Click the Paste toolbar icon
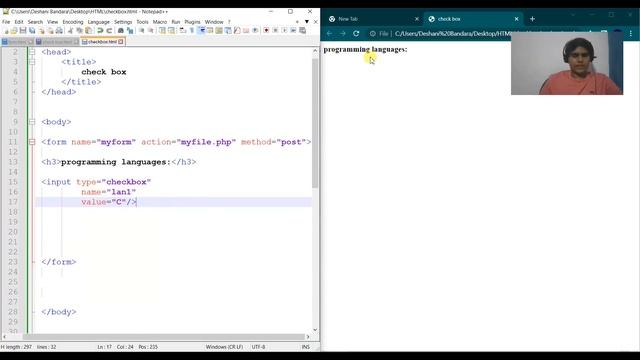 click(88, 31)
